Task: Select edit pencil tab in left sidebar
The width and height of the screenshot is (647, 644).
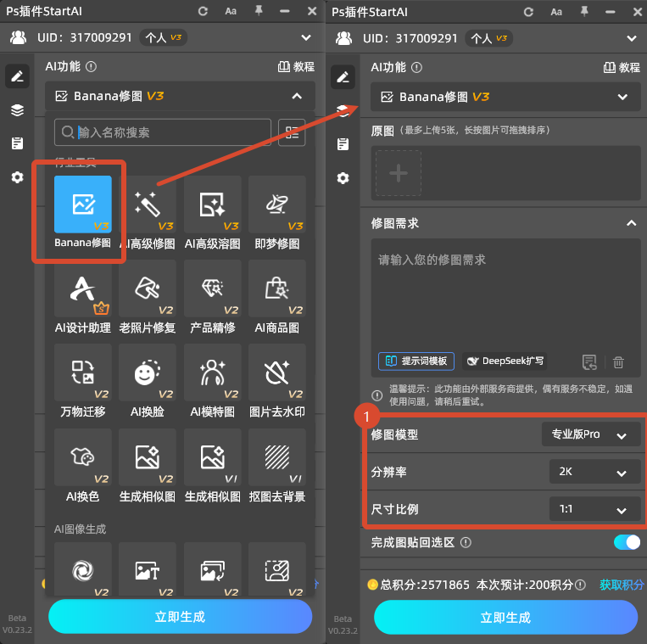Action: tap(17, 76)
